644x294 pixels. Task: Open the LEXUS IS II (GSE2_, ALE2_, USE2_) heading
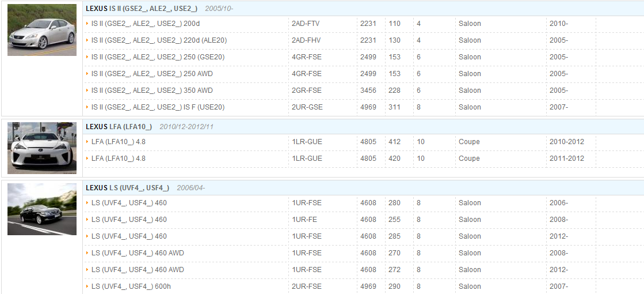point(141,9)
